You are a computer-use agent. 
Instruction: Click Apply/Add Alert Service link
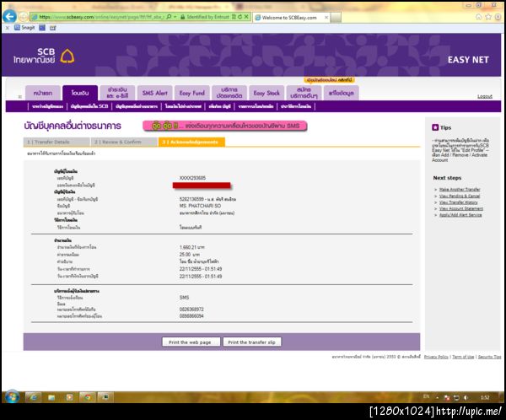pyautogui.click(x=460, y=215)
